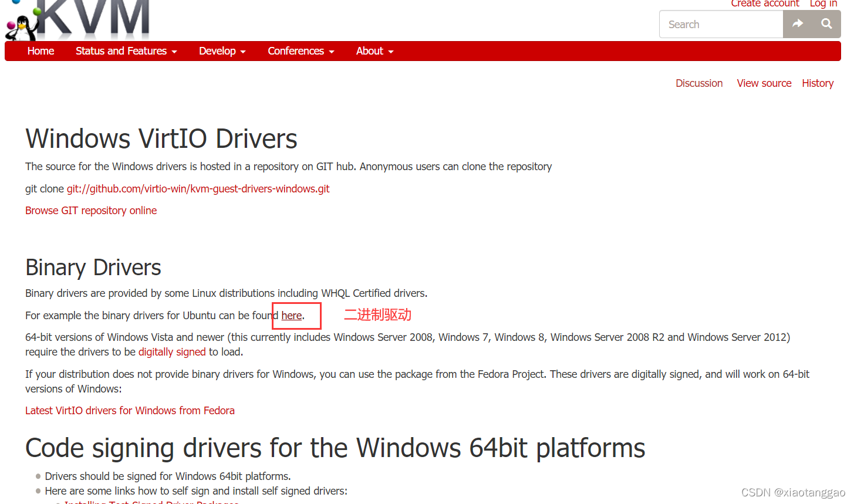Viewport: 854px width, 504px height.
Task: Click 'Here are some links how to self sign' bullet
Action: (196, 491)
